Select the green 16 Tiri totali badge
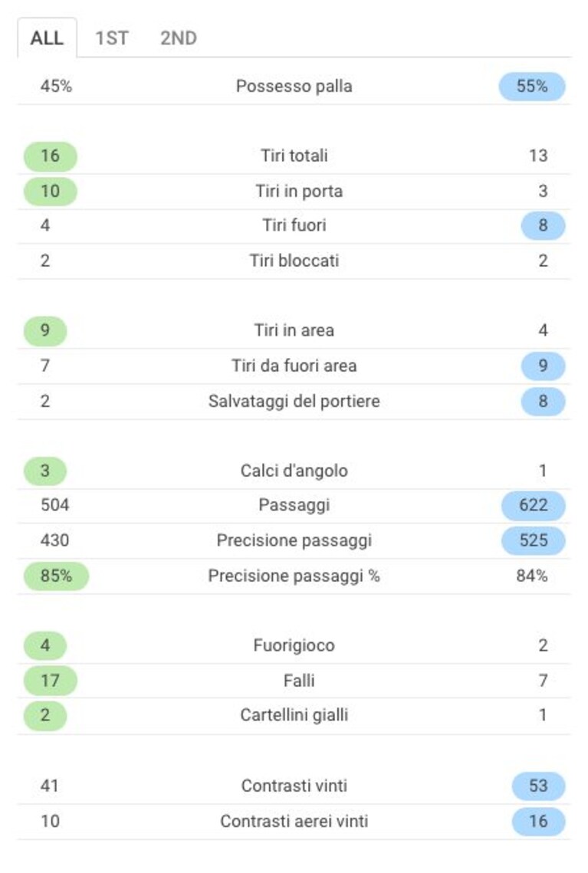 pos(50,156)
